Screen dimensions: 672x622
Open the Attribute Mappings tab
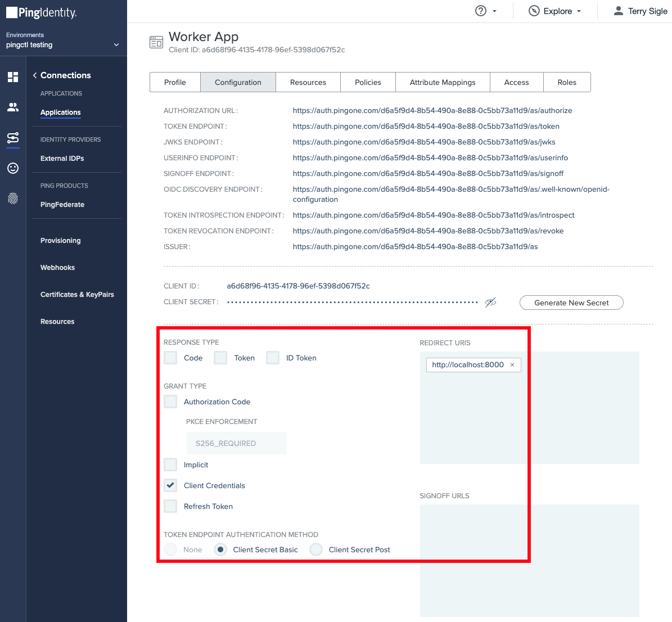[443, 82]
